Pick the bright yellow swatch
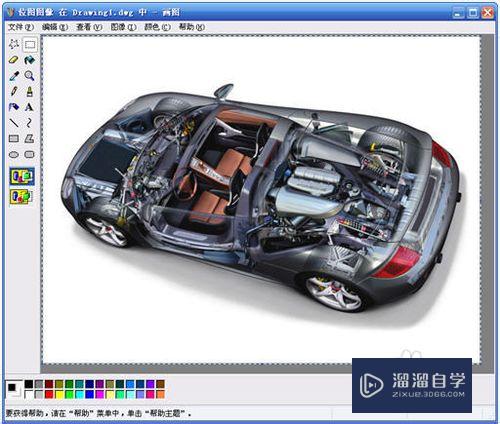The height and width of the screenshot is (424, 500). click(x=59, y=395)
